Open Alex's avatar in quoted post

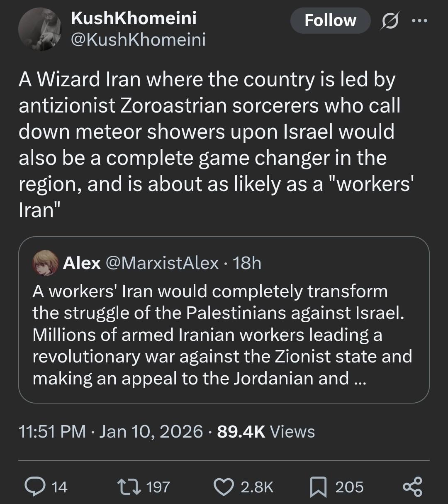pyautogui.click(x=46, y=263)
